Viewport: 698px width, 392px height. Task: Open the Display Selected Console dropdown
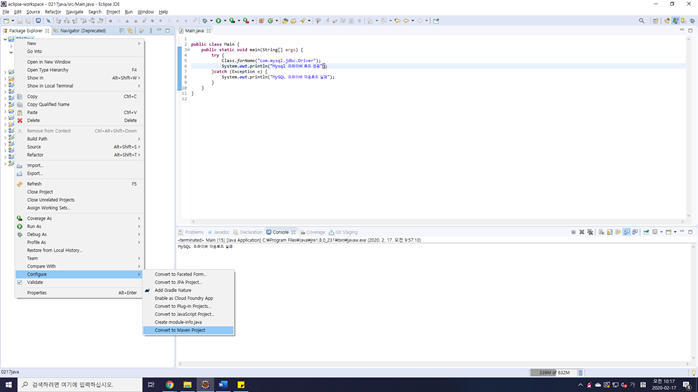pyautogui.click(x=661, y=232)
